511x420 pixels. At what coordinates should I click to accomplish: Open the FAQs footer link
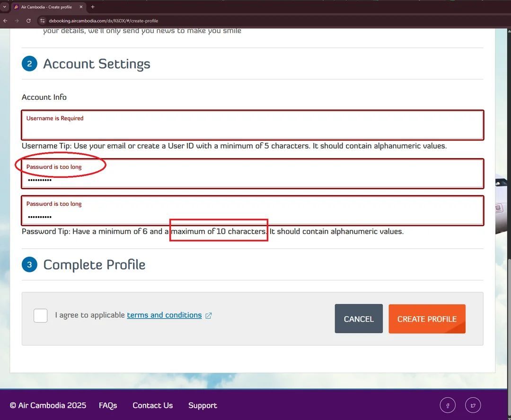tap(108, 405)
